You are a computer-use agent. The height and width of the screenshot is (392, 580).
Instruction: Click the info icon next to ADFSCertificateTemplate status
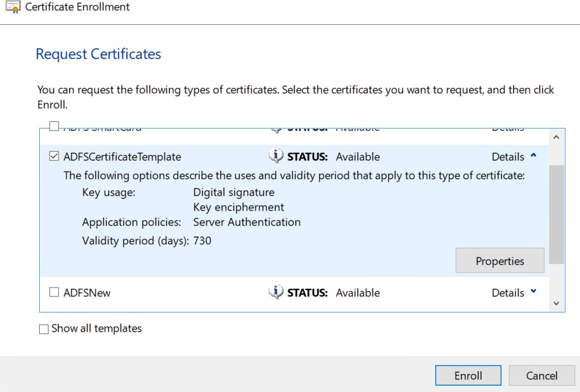point(276,156)
